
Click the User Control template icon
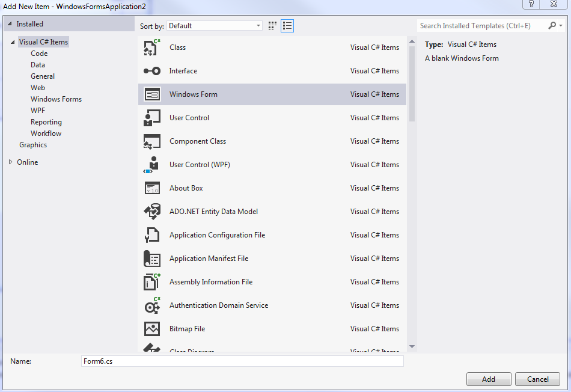tap(152, 118)
